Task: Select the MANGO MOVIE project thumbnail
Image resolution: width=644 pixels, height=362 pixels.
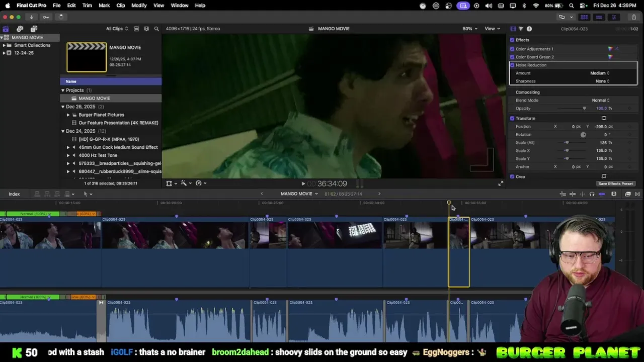Action: click(87, 57)
